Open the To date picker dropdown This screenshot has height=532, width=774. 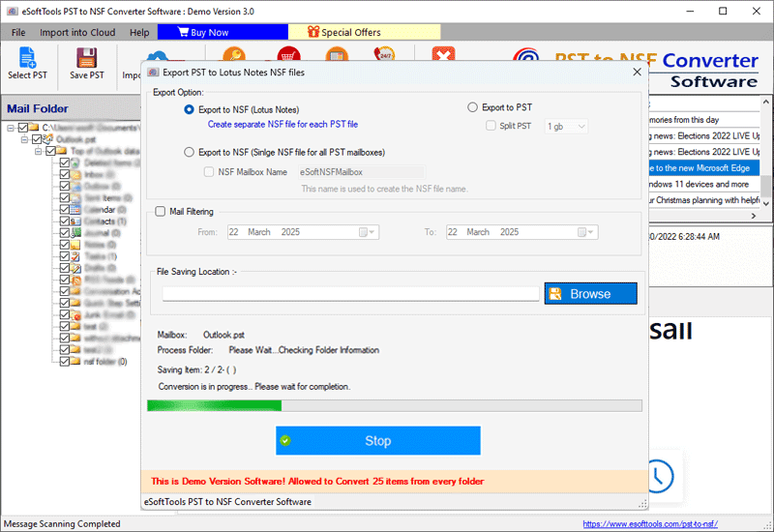click(586, 232)
